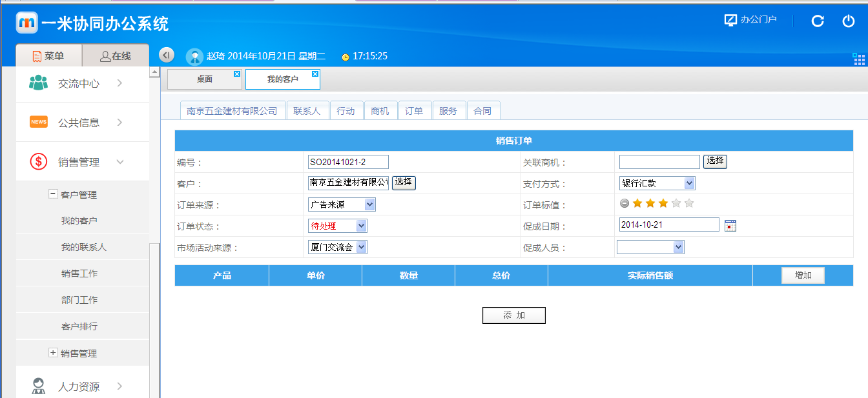Open 我的客户 in sidebar
The width and height of the screenshot is (868, 398).
click(x=79, y=221)
